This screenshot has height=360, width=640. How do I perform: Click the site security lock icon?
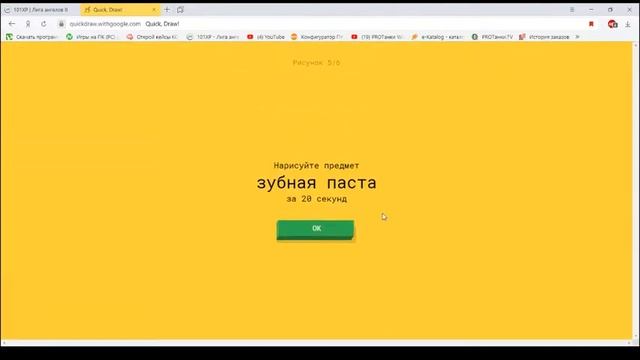61,24
